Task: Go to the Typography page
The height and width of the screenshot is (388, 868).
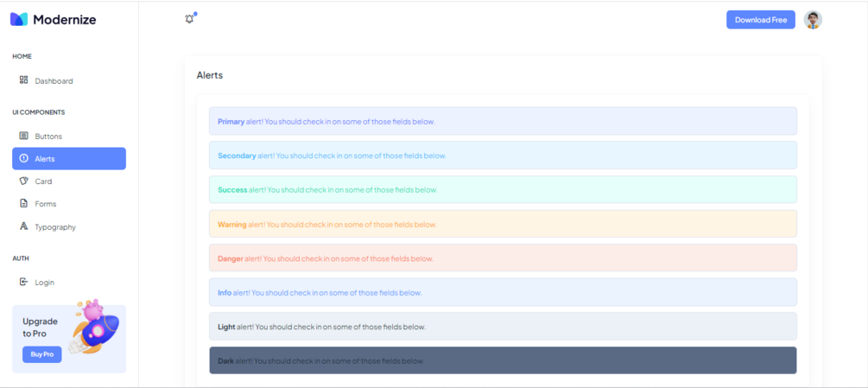Action: tap(69, 227)
